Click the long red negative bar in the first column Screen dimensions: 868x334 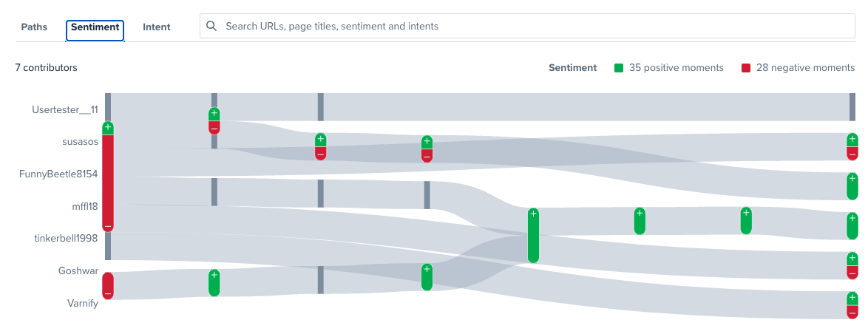[108, 181]
